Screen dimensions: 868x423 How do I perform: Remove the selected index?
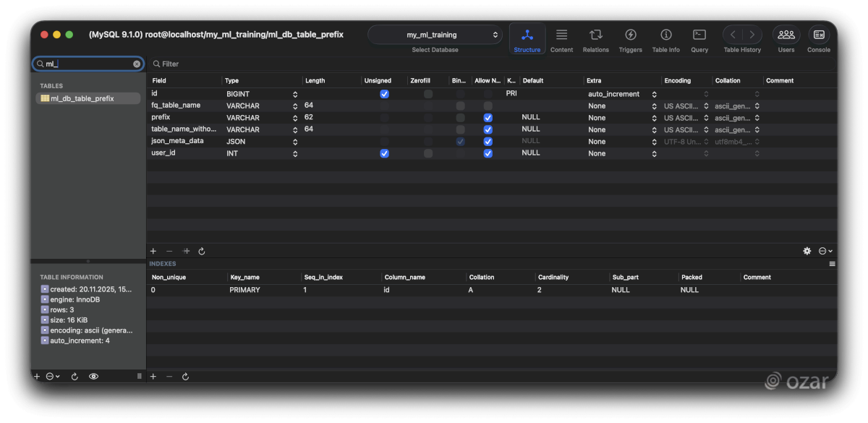(169, 377)
